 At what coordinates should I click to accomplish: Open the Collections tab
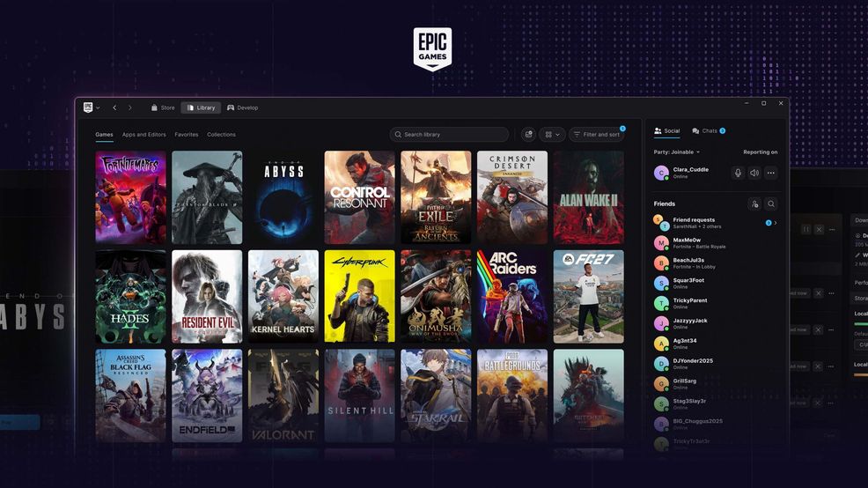pyautogui.click(x=221, y=135)
